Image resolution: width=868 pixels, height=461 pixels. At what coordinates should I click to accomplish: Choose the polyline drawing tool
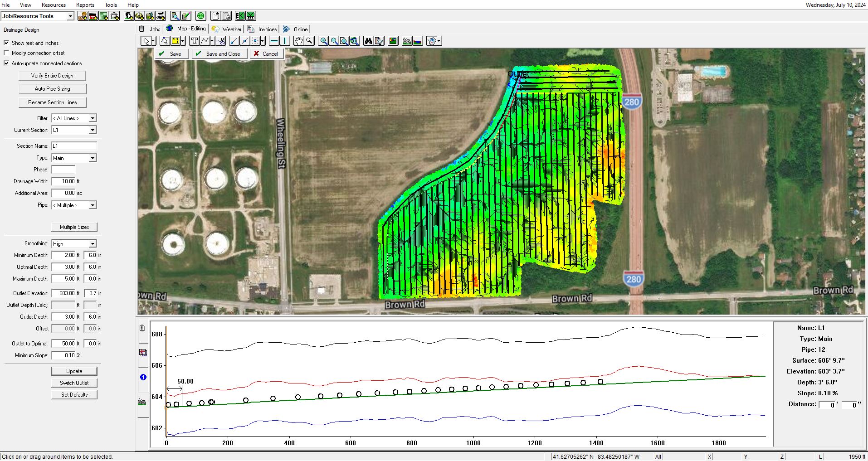point(205,41)
